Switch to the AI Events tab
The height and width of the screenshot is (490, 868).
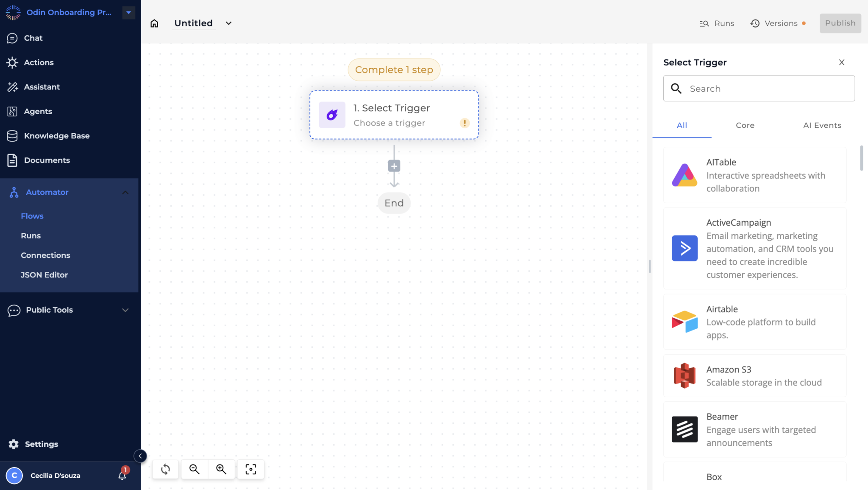click(x=821, y=125)
